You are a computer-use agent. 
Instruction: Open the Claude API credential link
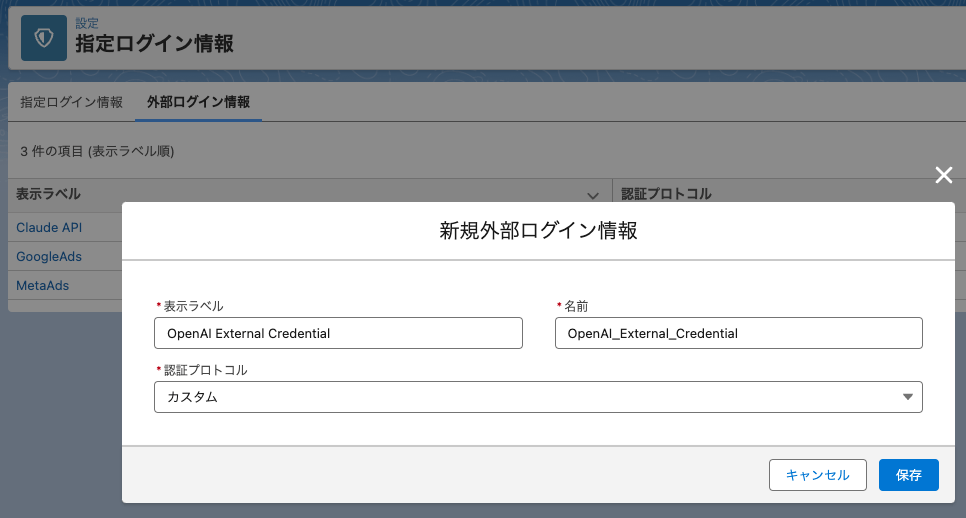[49, 227]
